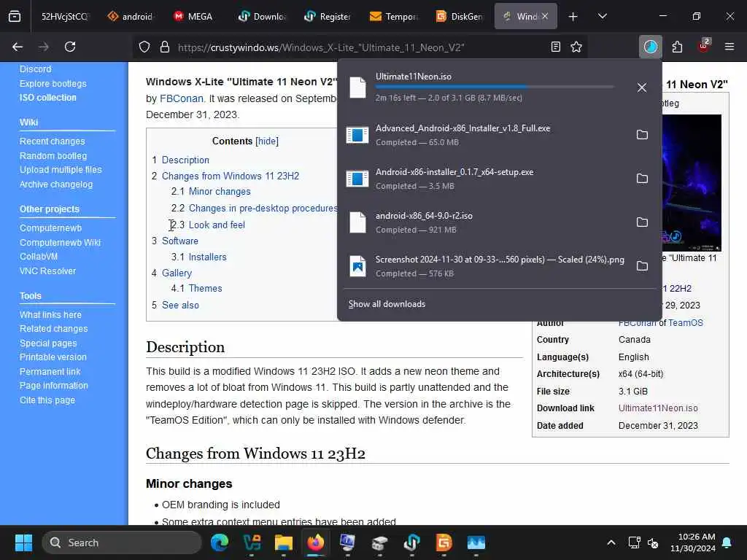
Task: Open the Windows Start menu
Action: click(x=23, y=542)
